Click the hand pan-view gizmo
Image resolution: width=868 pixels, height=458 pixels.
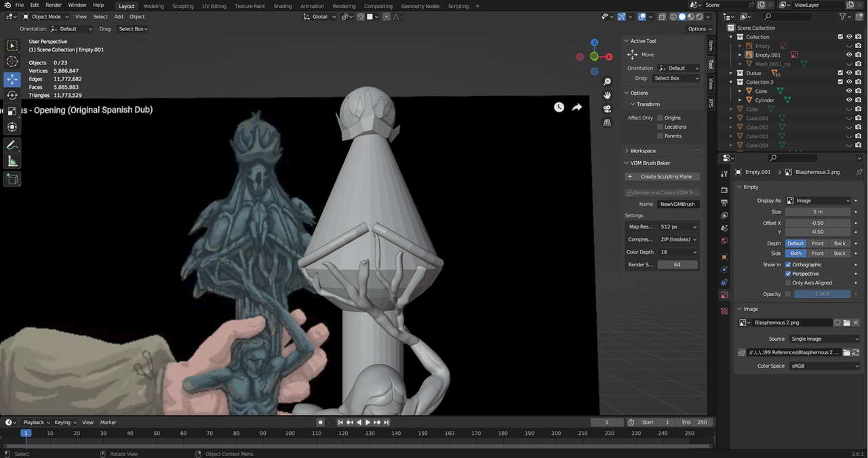[608, 95]
